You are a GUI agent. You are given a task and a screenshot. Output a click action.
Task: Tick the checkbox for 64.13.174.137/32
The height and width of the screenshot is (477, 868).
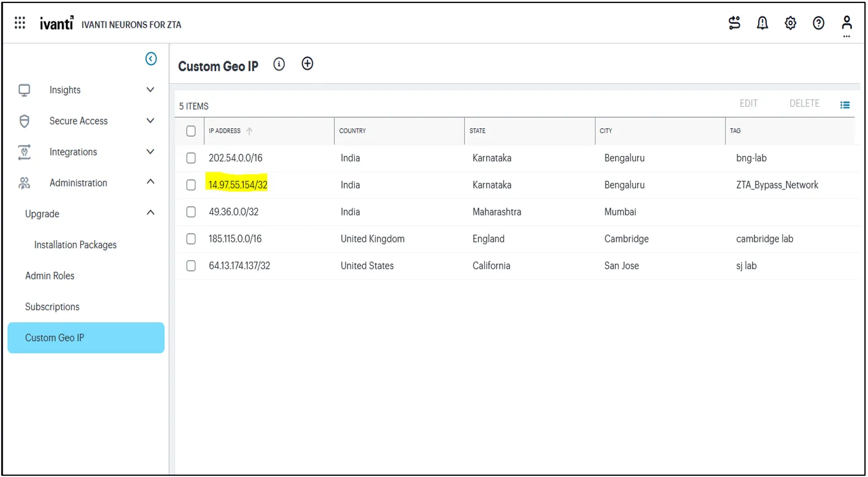click(191, 266)
